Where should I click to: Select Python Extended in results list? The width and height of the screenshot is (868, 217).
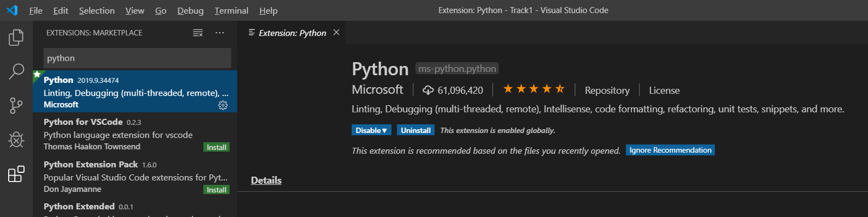point(135,207)
